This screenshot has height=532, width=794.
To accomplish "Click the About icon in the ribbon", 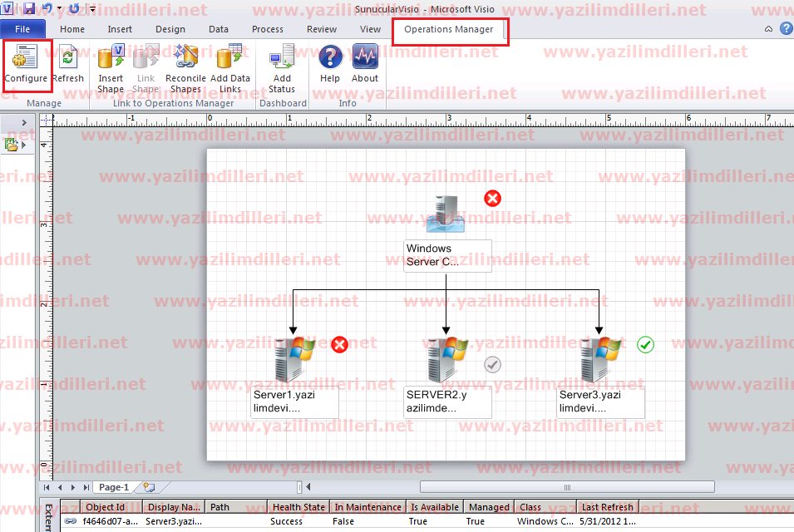I will click(x=365, y=64).
